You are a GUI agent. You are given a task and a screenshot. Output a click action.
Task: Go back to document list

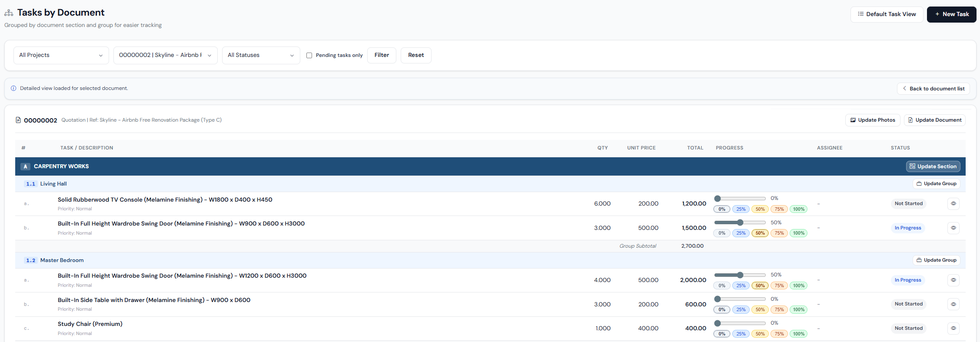coord(933,89)
